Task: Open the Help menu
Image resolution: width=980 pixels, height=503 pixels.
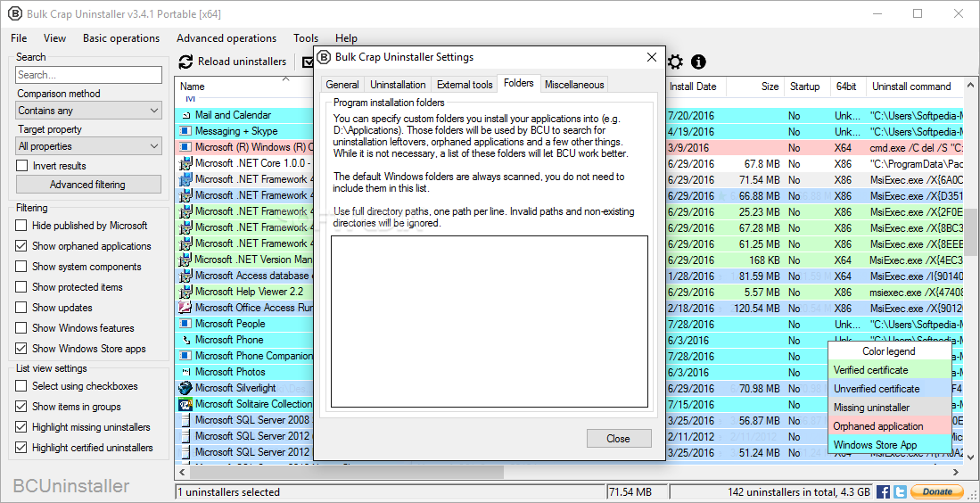Action: point(346,38)
